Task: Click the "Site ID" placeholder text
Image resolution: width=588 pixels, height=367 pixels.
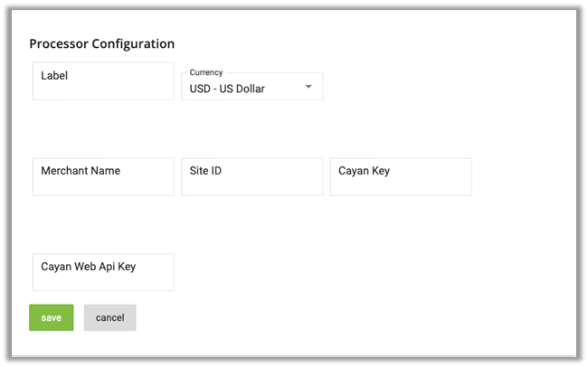Action: tap(205, 171)
